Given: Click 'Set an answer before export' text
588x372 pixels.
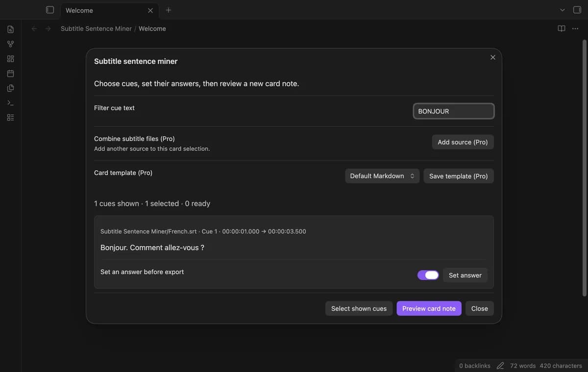Looking at the screenshot, I should pos(142,272).
